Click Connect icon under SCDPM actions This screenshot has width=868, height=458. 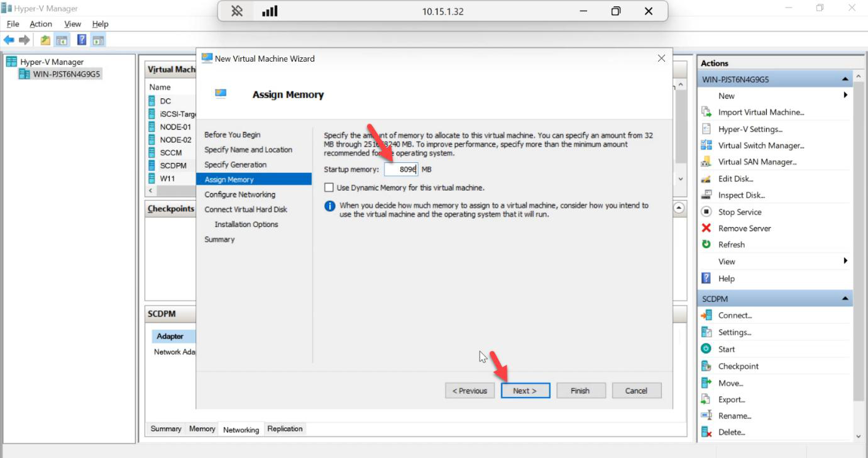706,315
